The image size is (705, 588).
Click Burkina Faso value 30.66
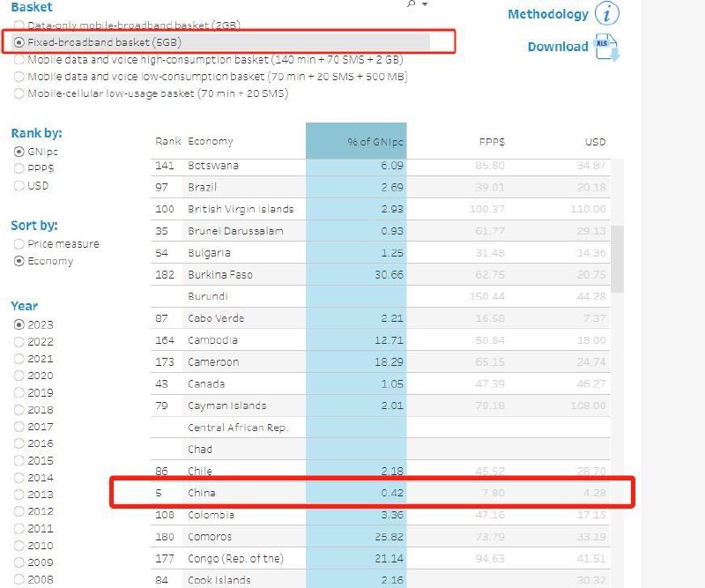(389, 274)
